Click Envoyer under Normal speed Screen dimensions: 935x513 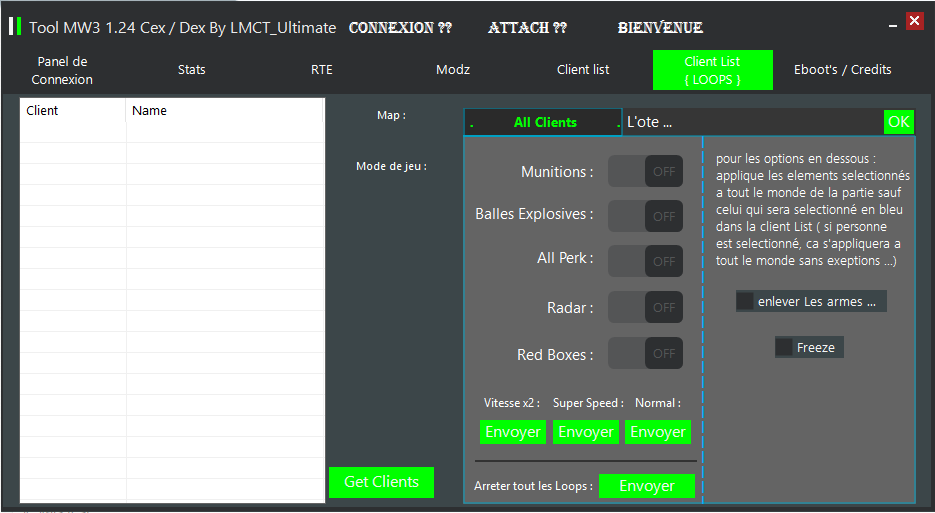pyautogui.click(x=658, y=432)
